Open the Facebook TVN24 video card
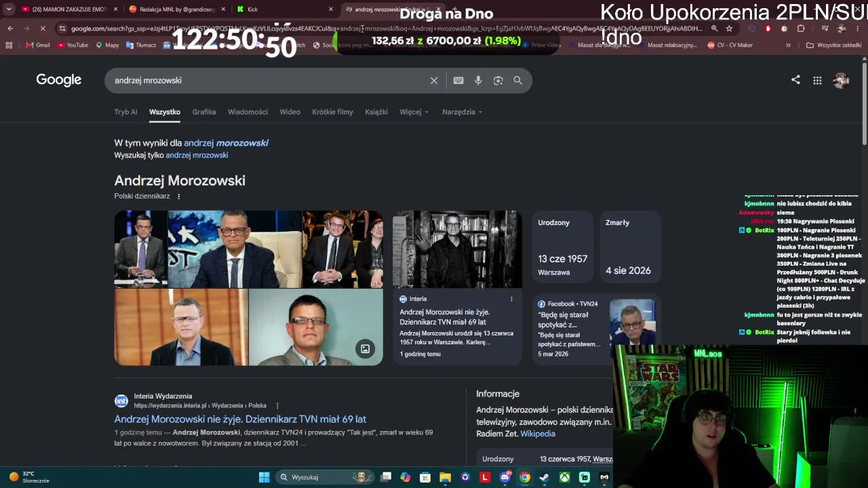Image resolution: width=868 pixels, height=488 pixels. [x=595, y=328]
